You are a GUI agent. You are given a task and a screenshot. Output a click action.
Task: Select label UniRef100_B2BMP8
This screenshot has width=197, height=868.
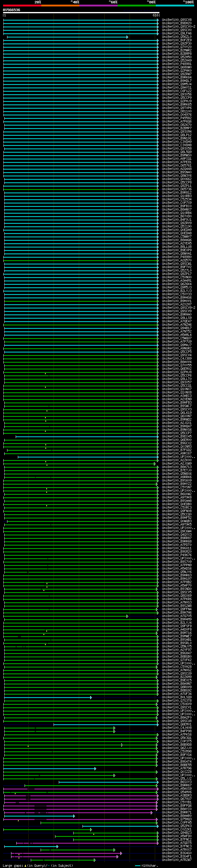tap(177, 54)
